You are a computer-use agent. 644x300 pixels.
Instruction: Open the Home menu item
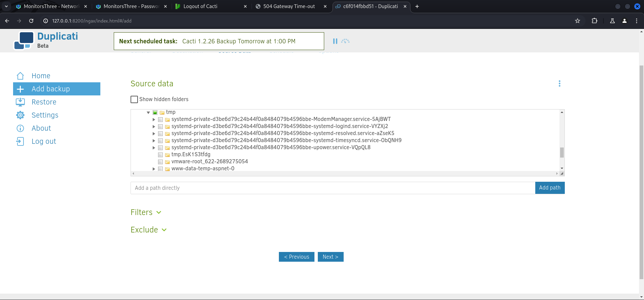41,76
